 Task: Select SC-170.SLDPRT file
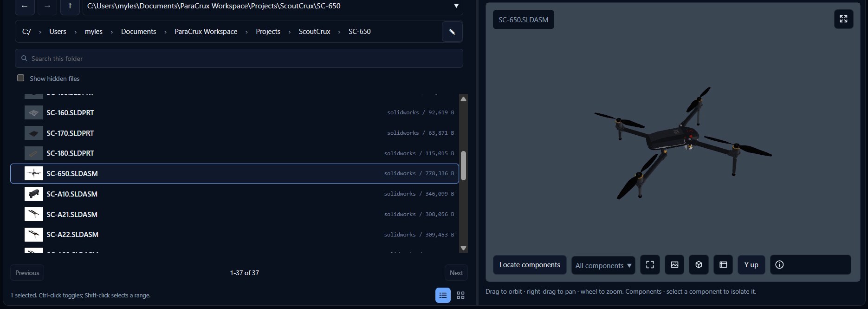pos(234,133)
